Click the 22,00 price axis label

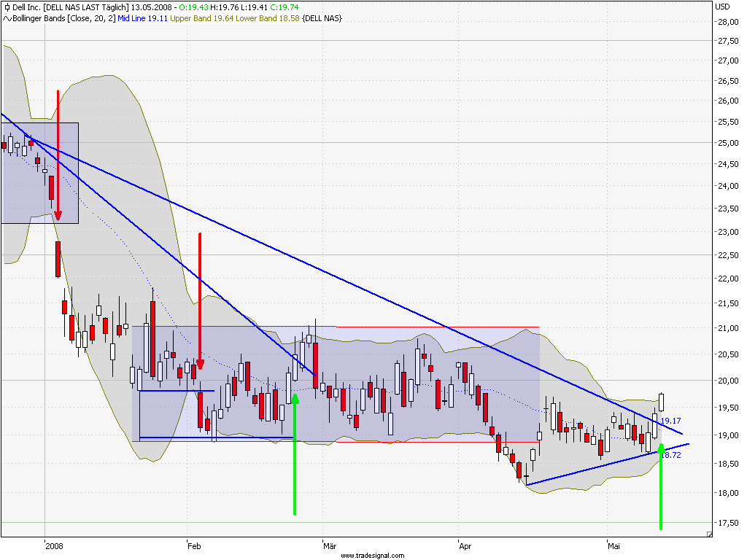[x=728, y=279]
